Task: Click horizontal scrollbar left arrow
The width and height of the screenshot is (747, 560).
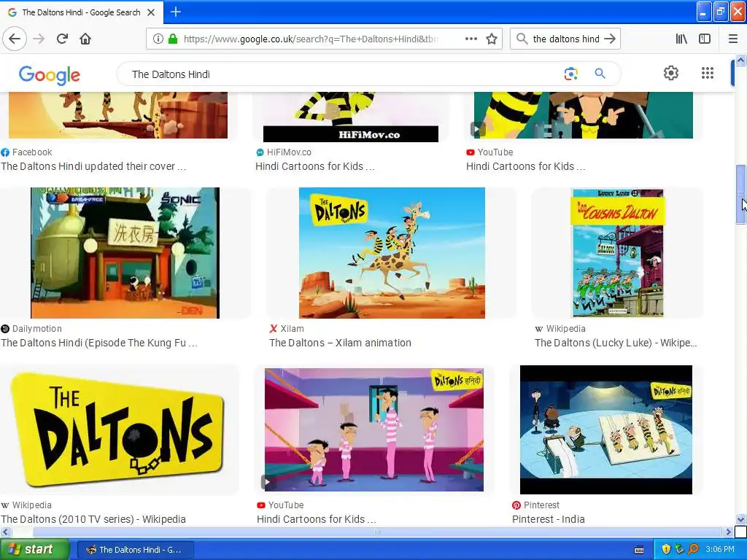Action: point(5,532)
